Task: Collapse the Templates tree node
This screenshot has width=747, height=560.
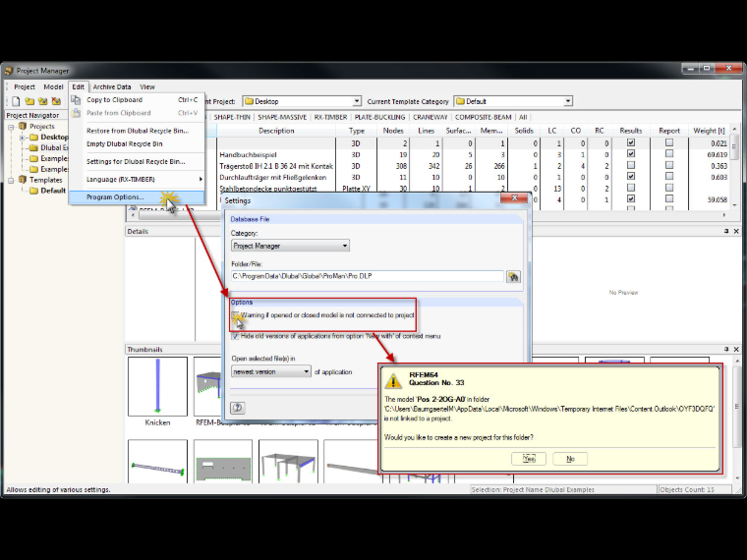Action: pyautogui.click(x=11, y=180)
